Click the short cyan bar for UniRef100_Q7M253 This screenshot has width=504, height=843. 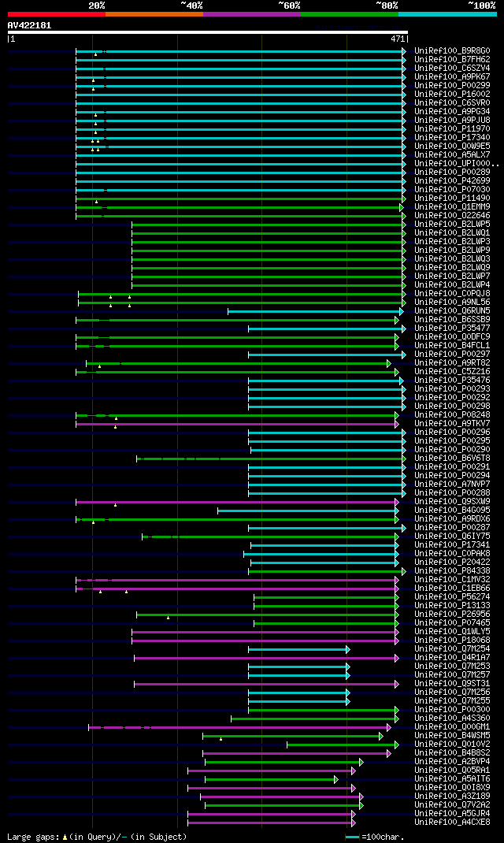click(298, 667)
